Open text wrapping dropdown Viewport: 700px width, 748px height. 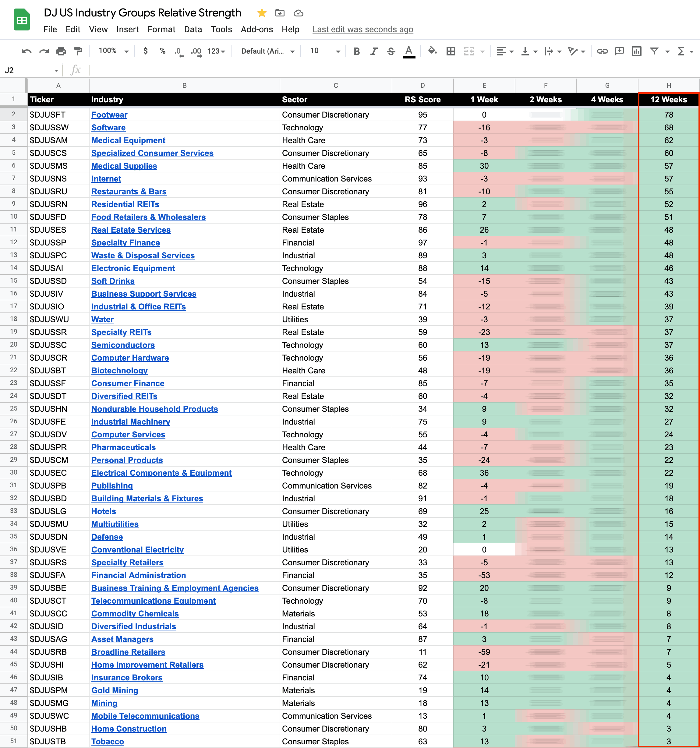point(553,51)
